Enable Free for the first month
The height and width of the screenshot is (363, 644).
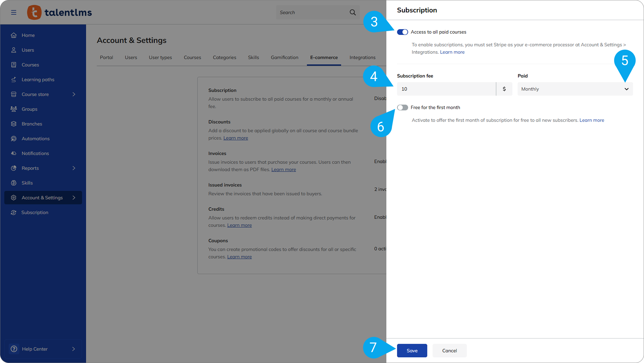[x=402, y=108]
